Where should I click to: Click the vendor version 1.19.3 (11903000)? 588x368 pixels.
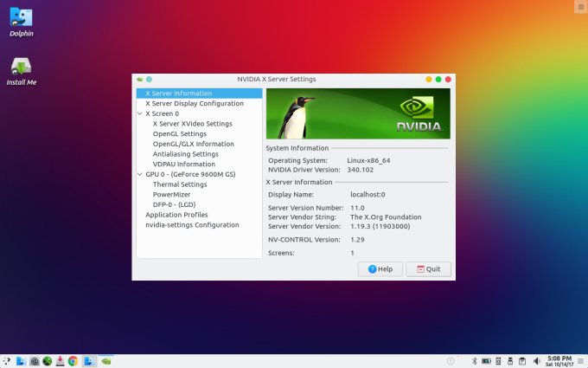pos(380,227)
